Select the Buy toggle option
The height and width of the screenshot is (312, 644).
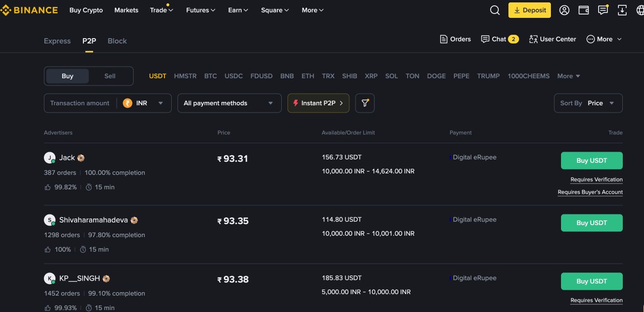[68, 76]
